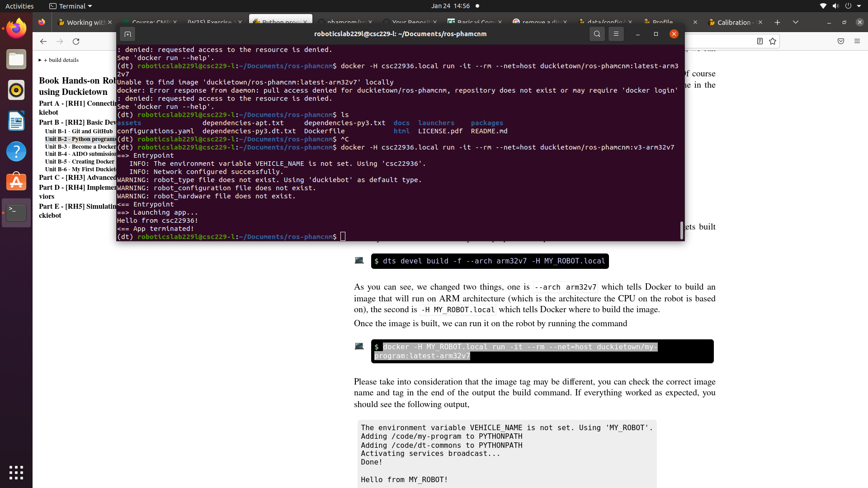Screen dimensions: 868x488
Task: Open Firefox Help from the dock
Action: [16, 151]
